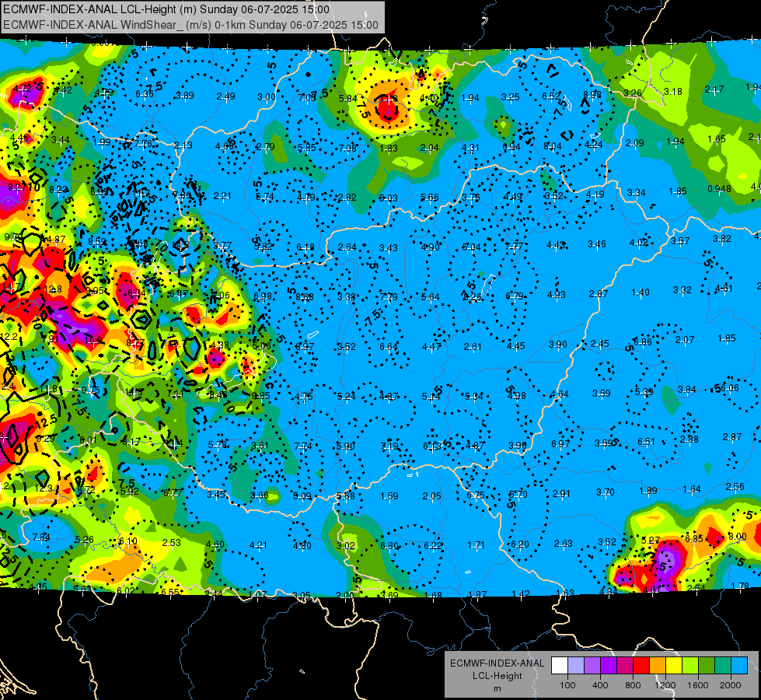Click the grid value '4.02'
Image resolution: width=761 pixels, height=700 pixels.
(x=639, y=243)
